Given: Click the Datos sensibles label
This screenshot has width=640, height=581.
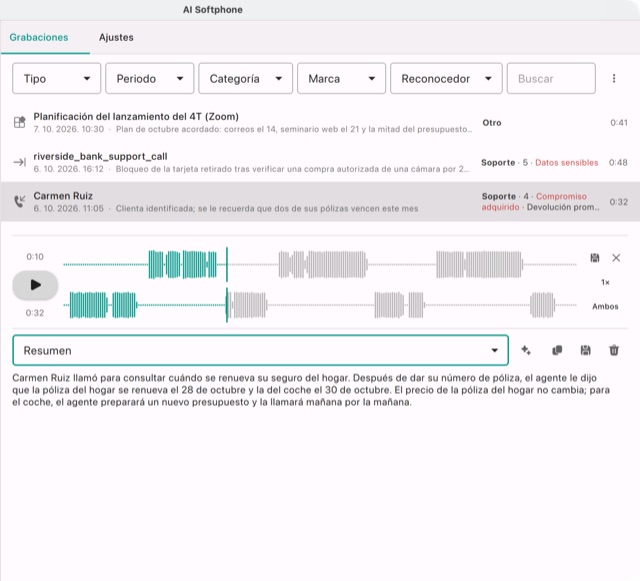Looking at the screenshot, I should (x=567, y=163).
